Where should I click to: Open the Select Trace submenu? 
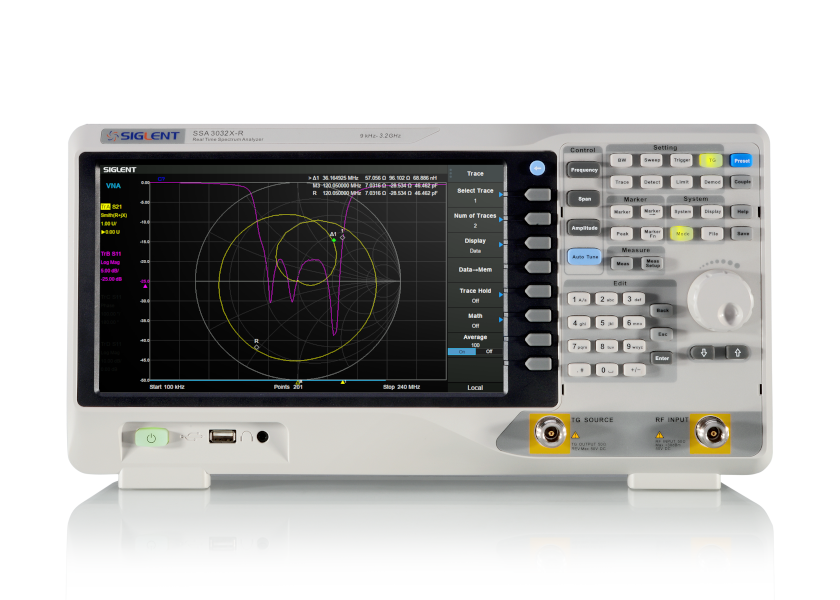[478, 194]
